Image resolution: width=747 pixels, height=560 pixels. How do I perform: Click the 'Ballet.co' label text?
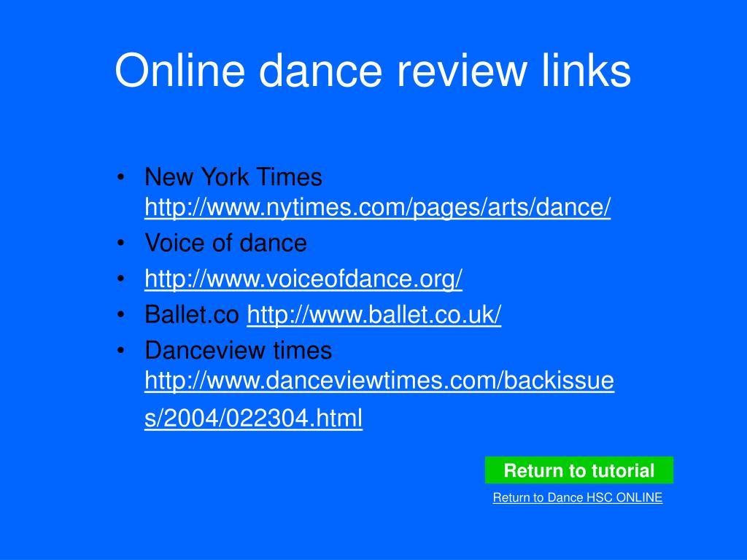[192, 314]
